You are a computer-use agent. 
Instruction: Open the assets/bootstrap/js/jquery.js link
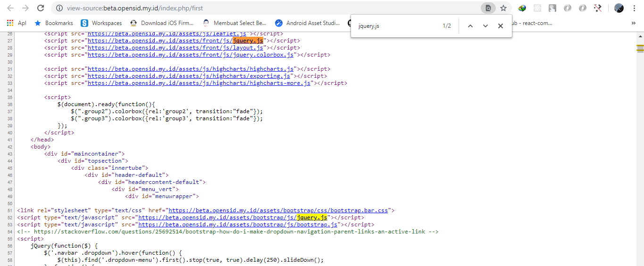click(x=233, y=217)
